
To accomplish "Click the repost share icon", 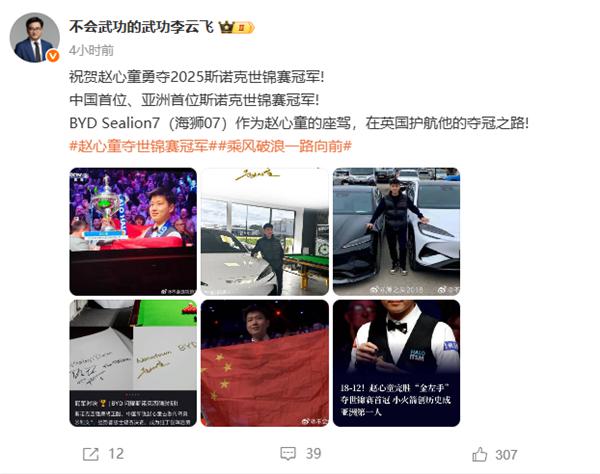I will coord(91,454).
